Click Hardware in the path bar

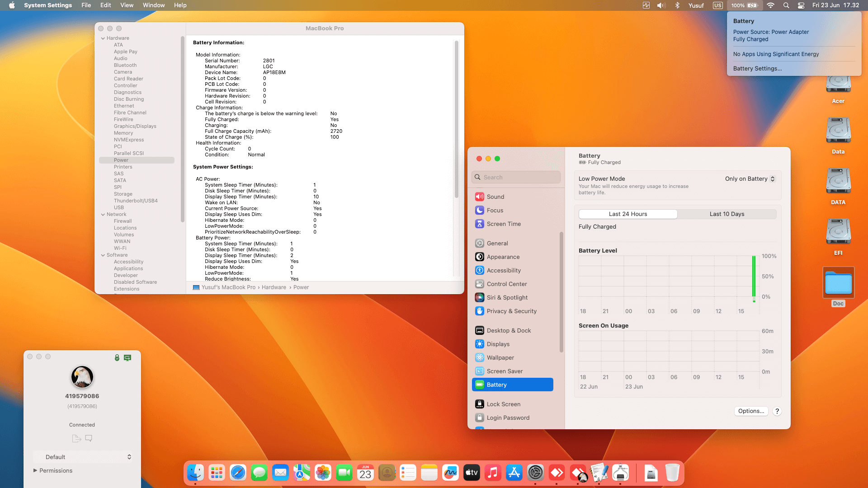pos(274,287)
